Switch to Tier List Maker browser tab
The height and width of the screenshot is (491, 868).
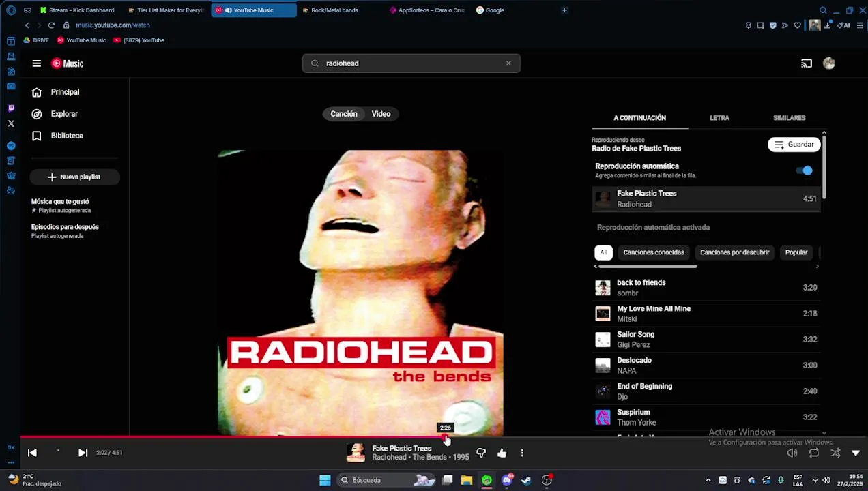[166, 10]
